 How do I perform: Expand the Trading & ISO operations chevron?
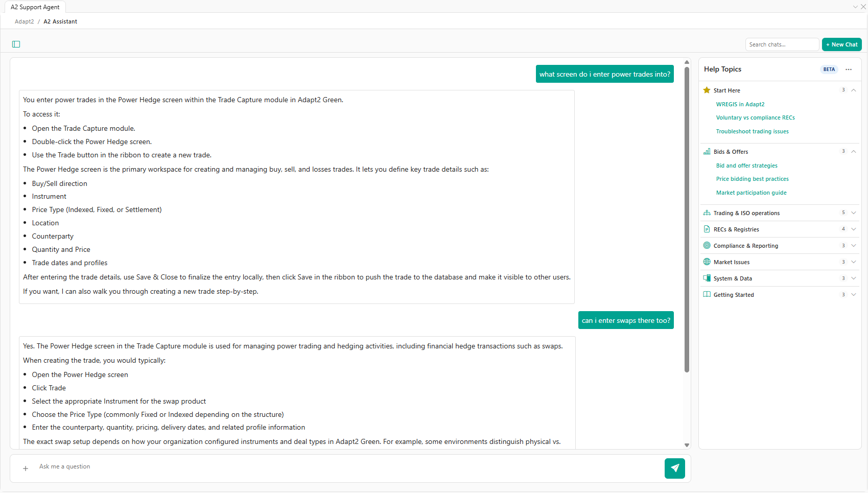(854, 213)
